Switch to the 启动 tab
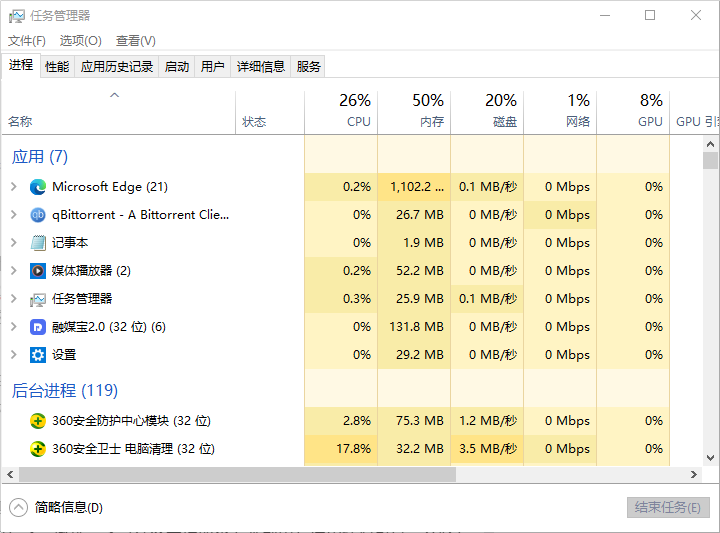The image size is (720, 533). coord(177,67)
